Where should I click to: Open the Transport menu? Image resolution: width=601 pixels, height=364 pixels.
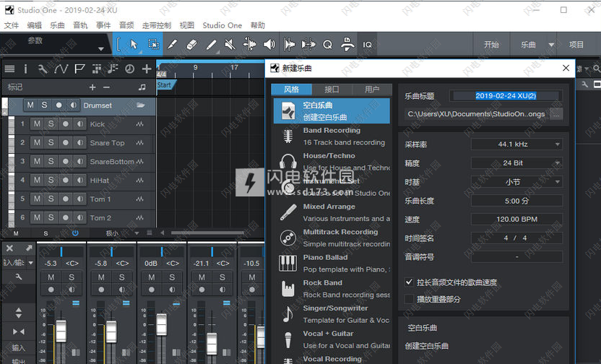[156, 25]
